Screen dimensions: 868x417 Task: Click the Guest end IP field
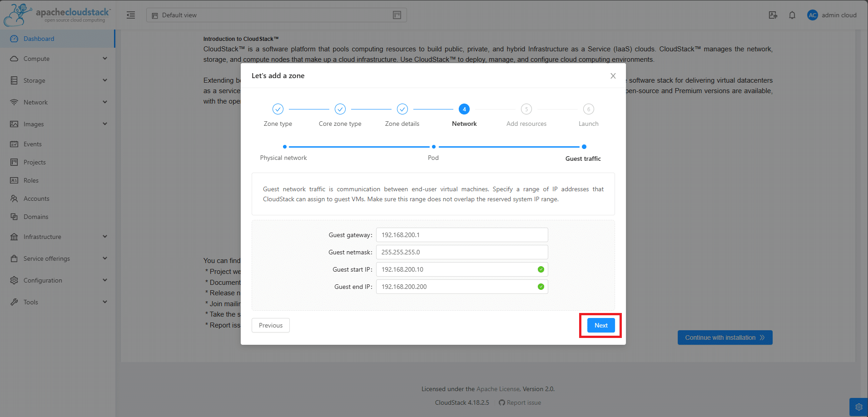[462, 287]
